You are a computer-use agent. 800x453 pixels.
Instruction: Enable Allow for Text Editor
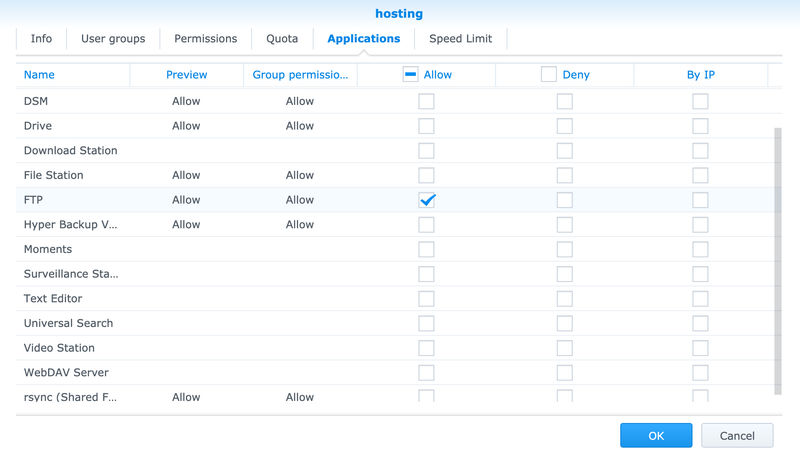click(x=427, y=299)
